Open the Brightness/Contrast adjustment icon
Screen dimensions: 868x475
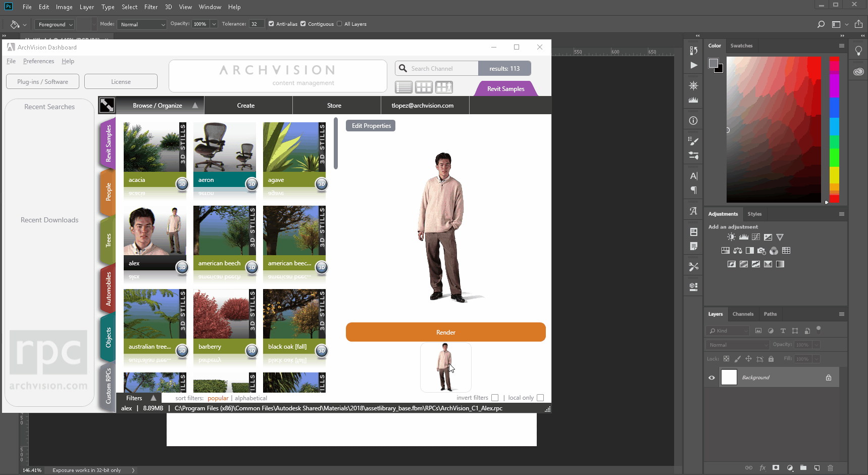click(731, 236)
